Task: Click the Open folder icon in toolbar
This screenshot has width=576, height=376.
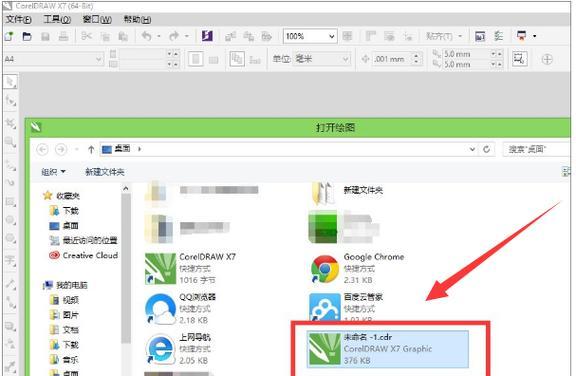Action: point(27,36)
